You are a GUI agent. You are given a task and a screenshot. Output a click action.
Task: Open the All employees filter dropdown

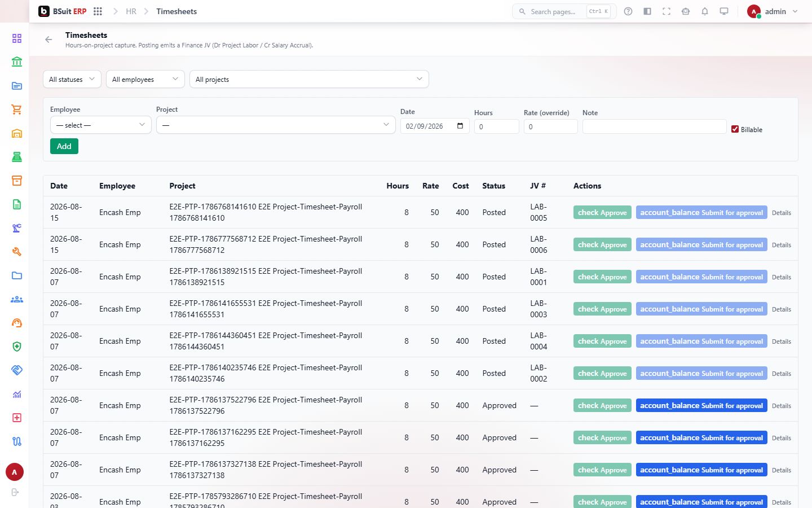145,79
